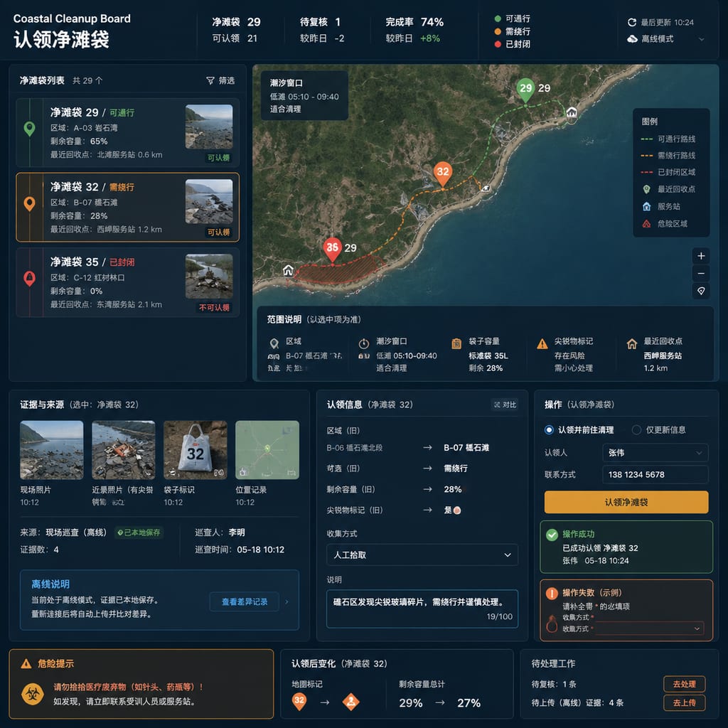Image resolution: width=728 pixels, height=728 pixels.
Task: Click the 服务站 legend icon
Action: pyautogui.click(x=646, y=207)
